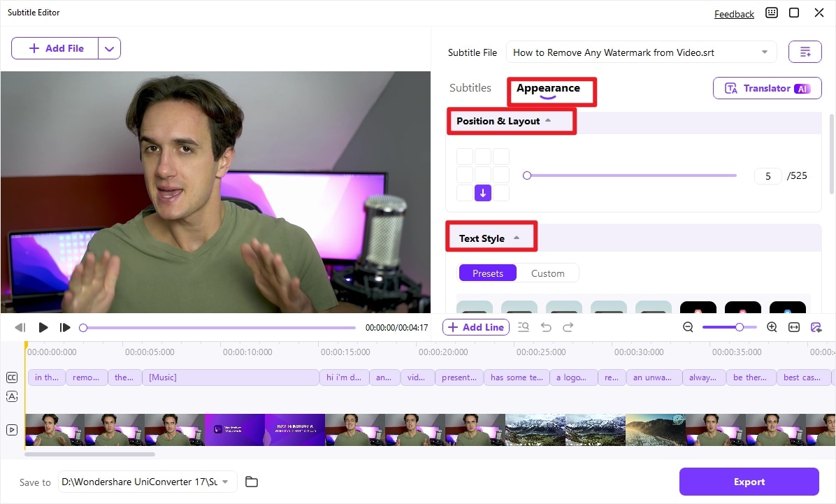Click the add subtitle file icon beside the file dropdown
This screenshot has width=836, height=504.
(805, 51)
